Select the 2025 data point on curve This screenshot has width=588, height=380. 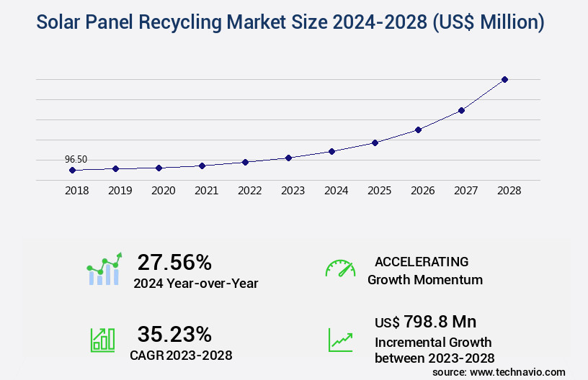point(375,142)
